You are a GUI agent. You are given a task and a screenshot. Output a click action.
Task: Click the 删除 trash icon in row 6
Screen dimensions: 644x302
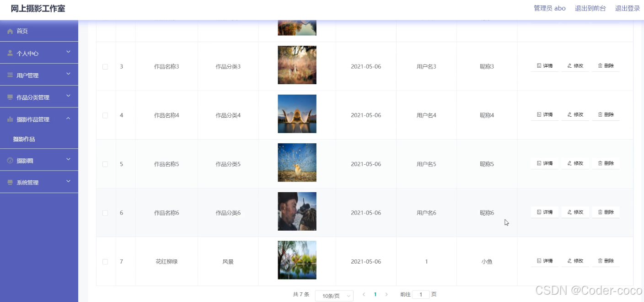[x=600, y=212]
